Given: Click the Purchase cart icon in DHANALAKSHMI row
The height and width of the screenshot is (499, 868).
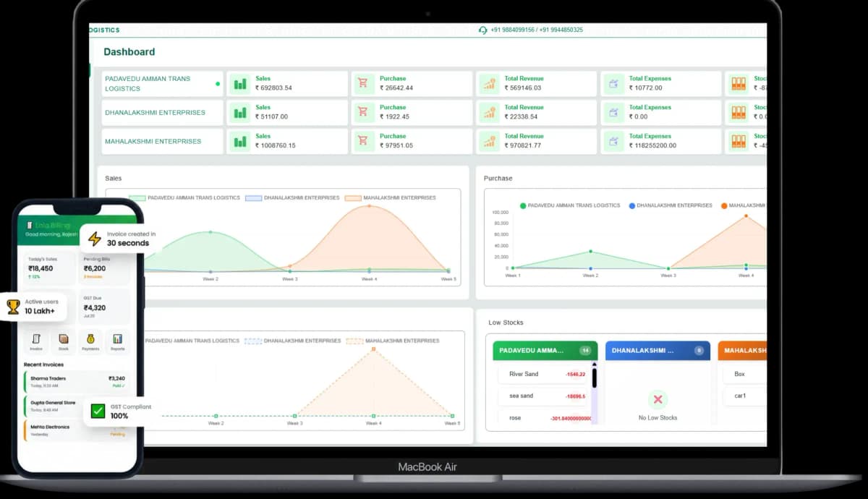Looking at the screenshot, I should point(363,113).
